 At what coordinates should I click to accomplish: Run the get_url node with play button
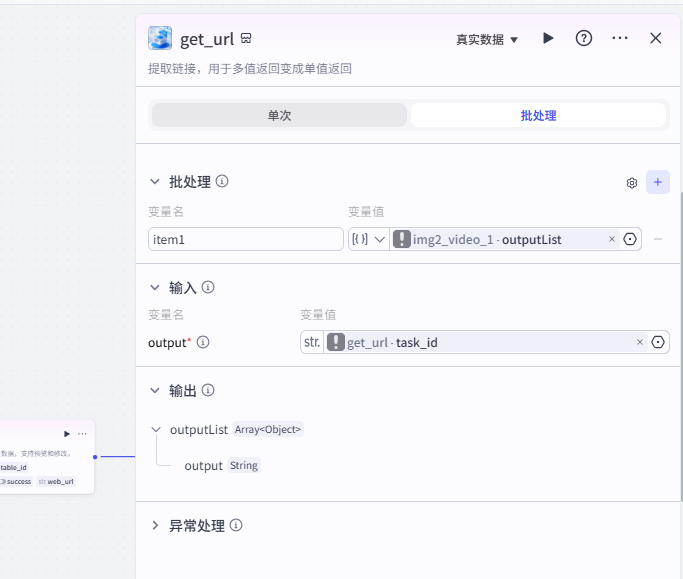coord(548,38)
